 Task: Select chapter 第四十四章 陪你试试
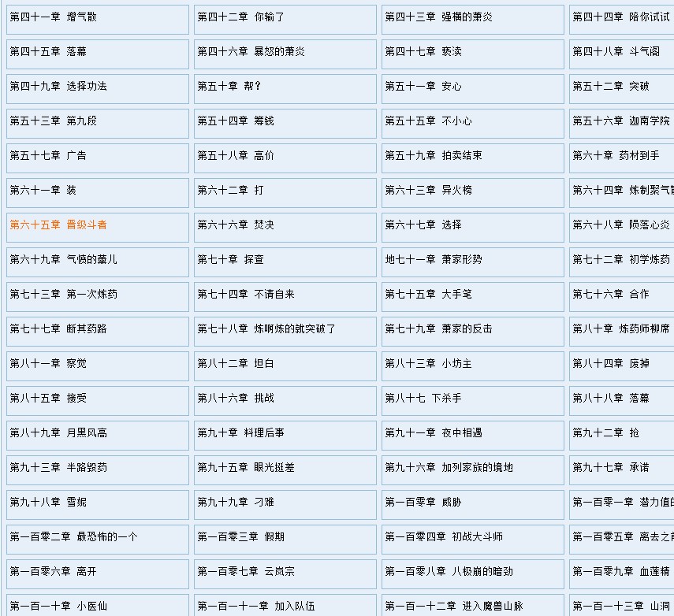click(621, 17)
